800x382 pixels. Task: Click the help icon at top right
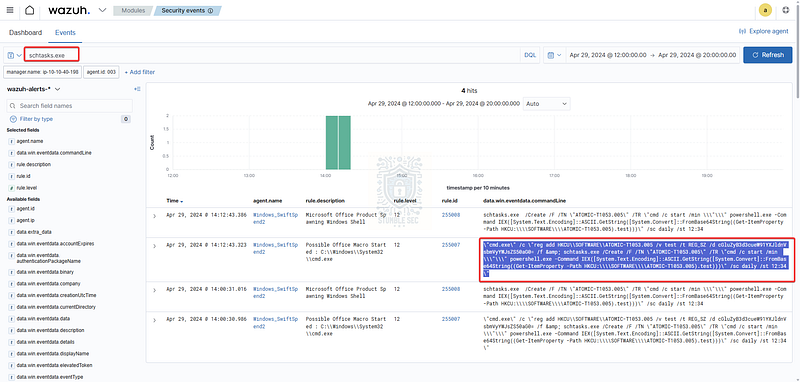point(785,10)
